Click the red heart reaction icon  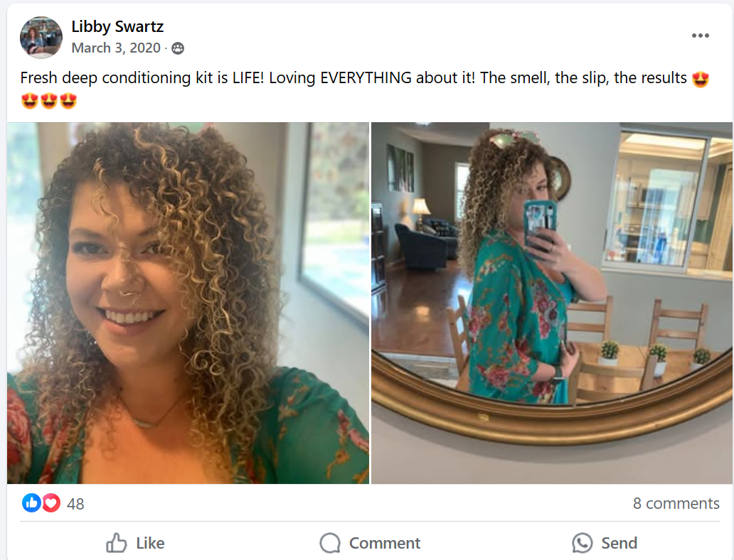click(x=50, y=503)
